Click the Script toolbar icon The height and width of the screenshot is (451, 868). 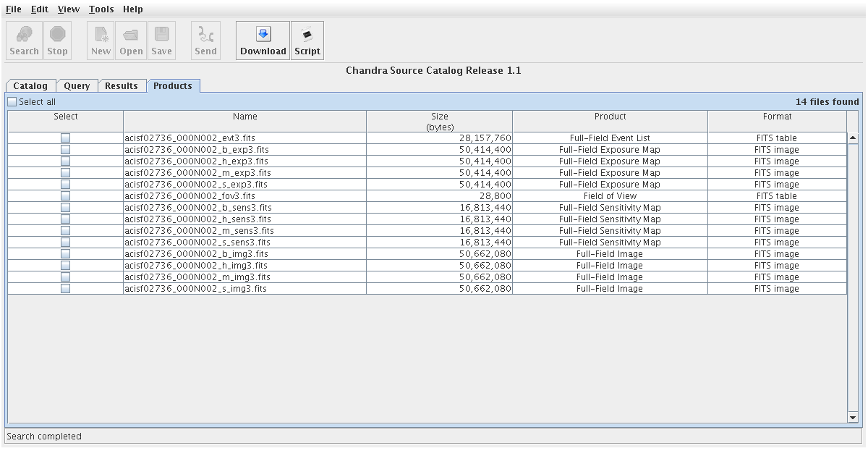click(x=307, y=41)
